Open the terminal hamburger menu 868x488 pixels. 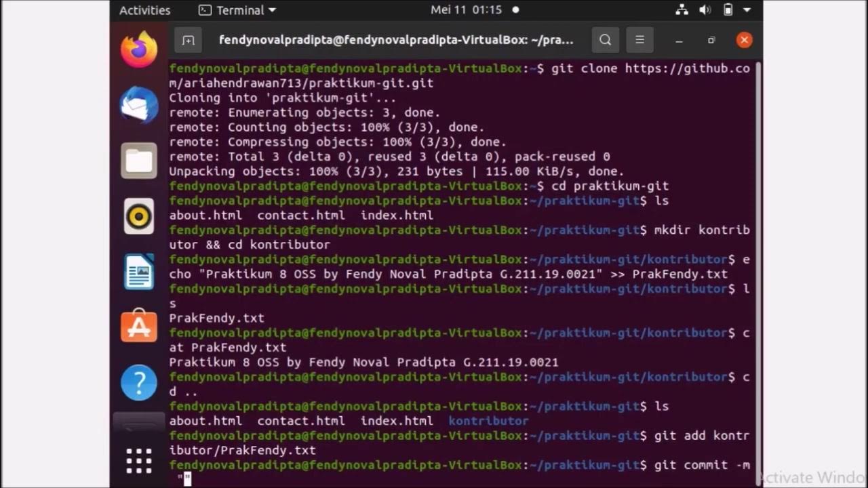[x=639, y=40]
